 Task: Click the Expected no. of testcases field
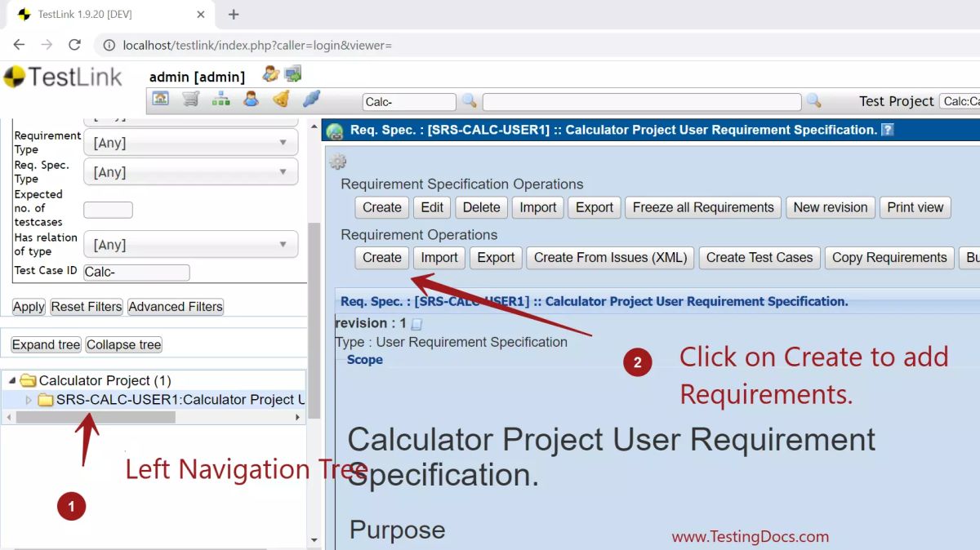(x=108, y=210)
